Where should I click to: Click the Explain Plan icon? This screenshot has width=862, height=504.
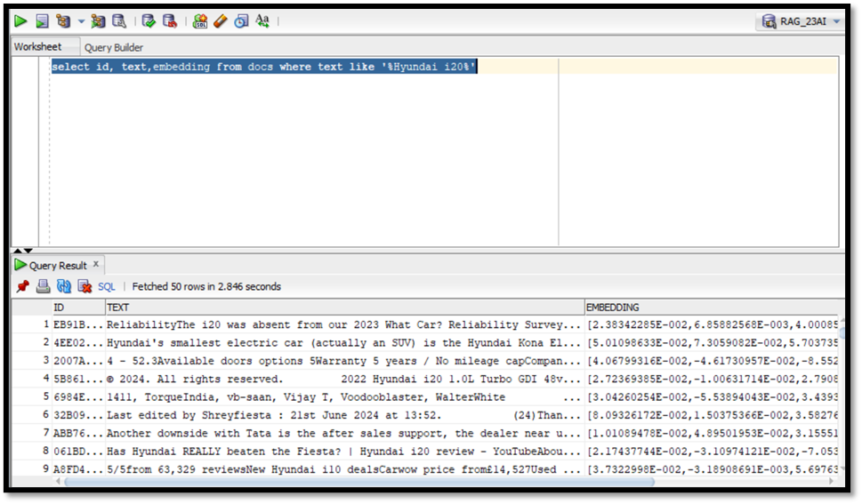point(63,21)
